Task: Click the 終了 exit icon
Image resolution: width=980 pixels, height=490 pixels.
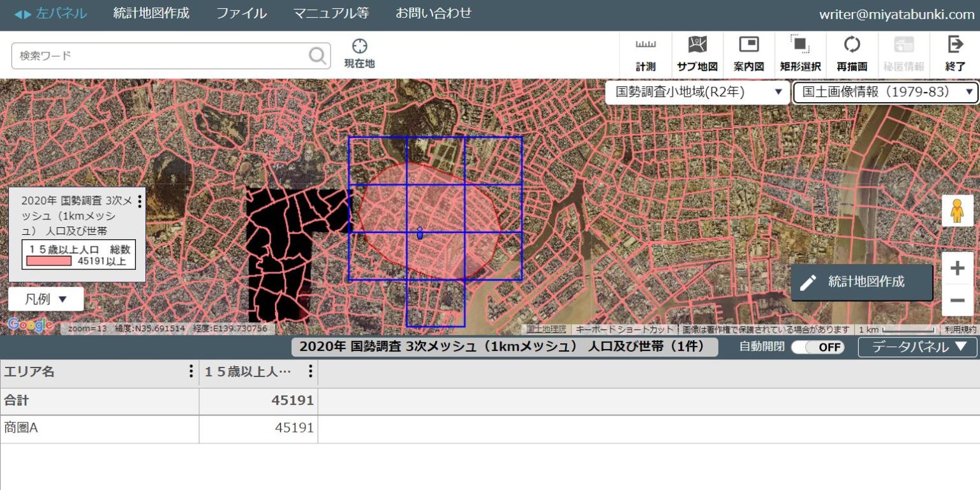Action: coord(954,51)
